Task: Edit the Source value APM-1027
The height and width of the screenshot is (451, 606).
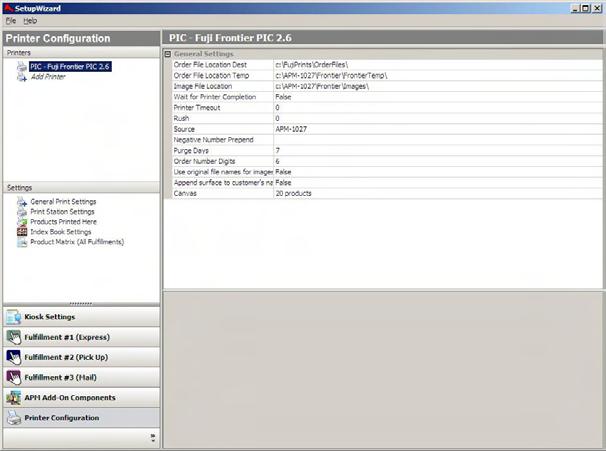Action: pyautogui.click(x=438, y=129)
